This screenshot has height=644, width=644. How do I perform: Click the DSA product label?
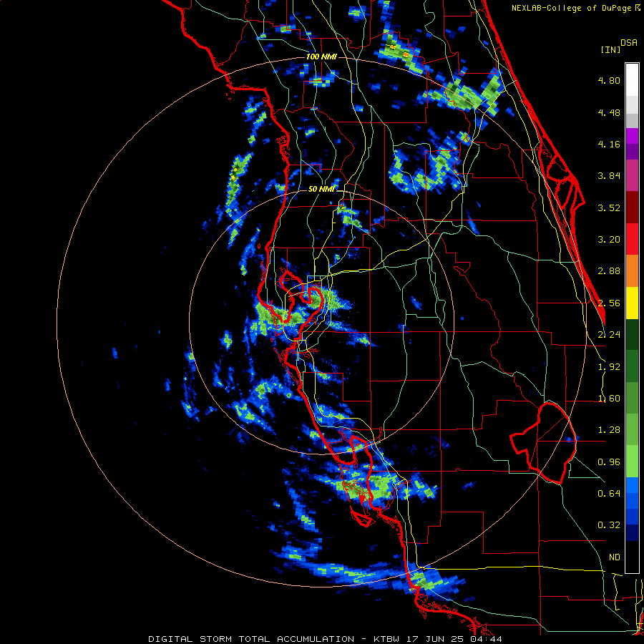click(629, 43)
